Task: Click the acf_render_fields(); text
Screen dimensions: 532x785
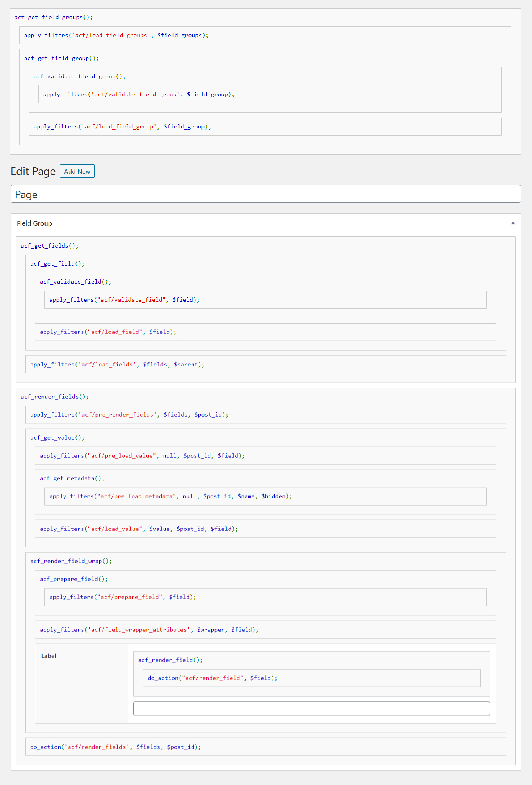Action: pyautogui.click(x=55, y=397)
